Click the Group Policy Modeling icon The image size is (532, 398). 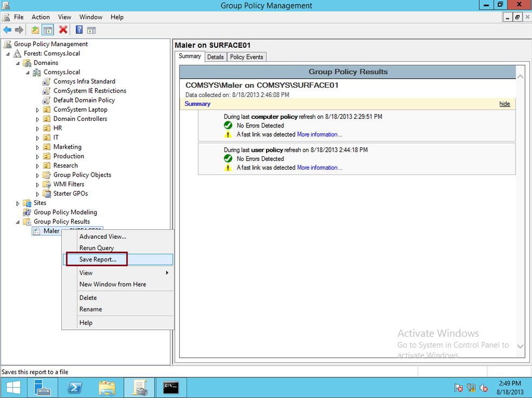27,212
